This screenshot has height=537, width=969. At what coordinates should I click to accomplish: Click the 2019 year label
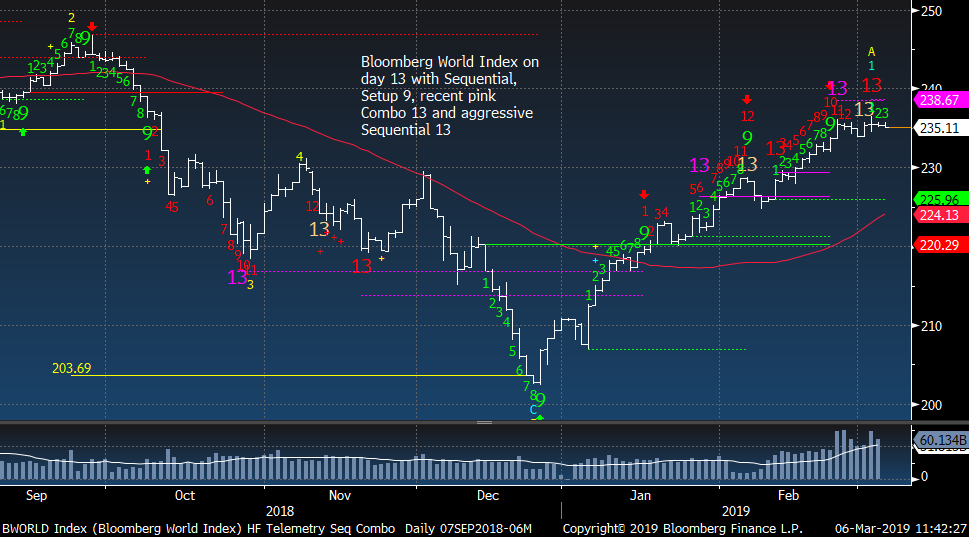(x=735, y=511)
